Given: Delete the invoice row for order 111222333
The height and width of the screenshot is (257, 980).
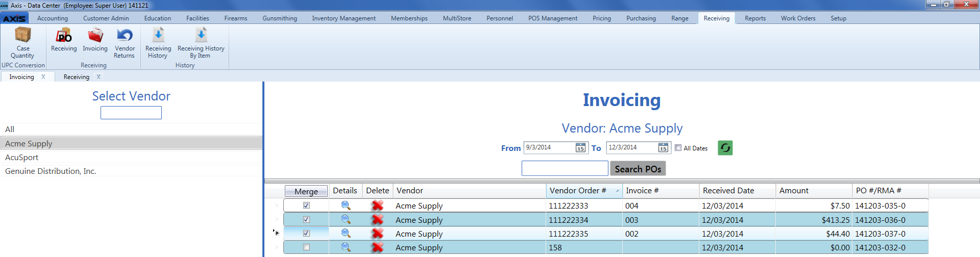Looking at the screenshot, I should 377,205.
